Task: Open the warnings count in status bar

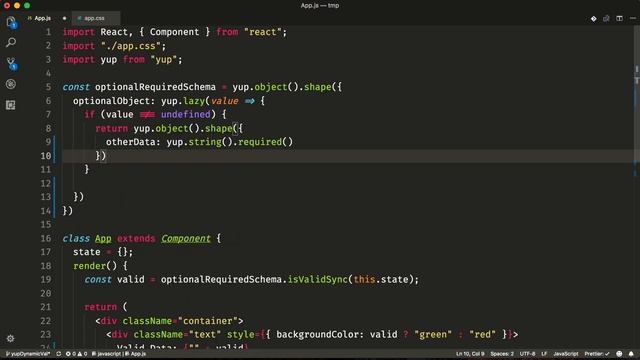Action: click(82, 354)
